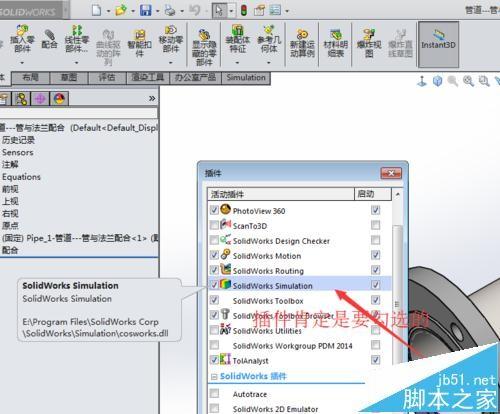Open the Open file dropdown arrow

pos(133,11)
